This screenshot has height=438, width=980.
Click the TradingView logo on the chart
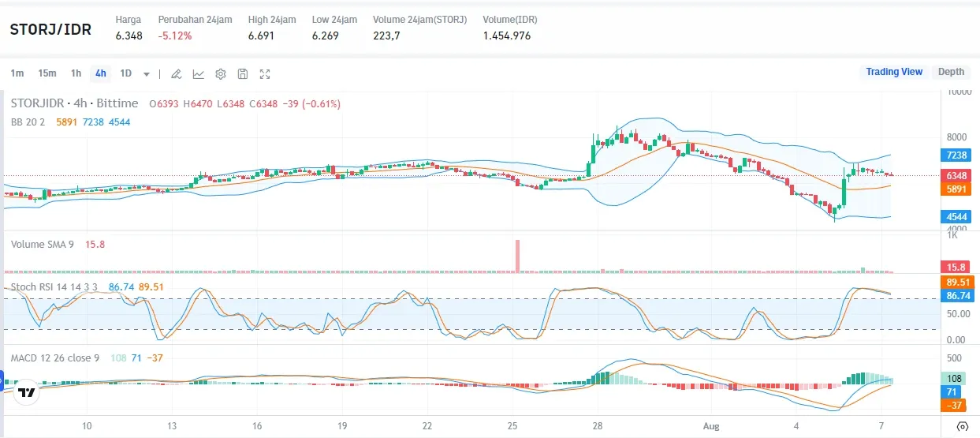(26, 391)
